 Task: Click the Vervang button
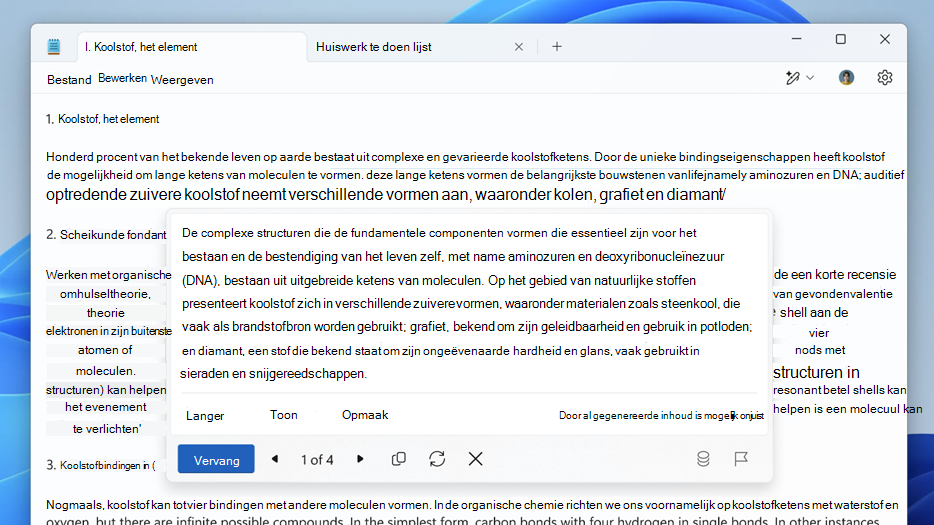coord(216,459)
